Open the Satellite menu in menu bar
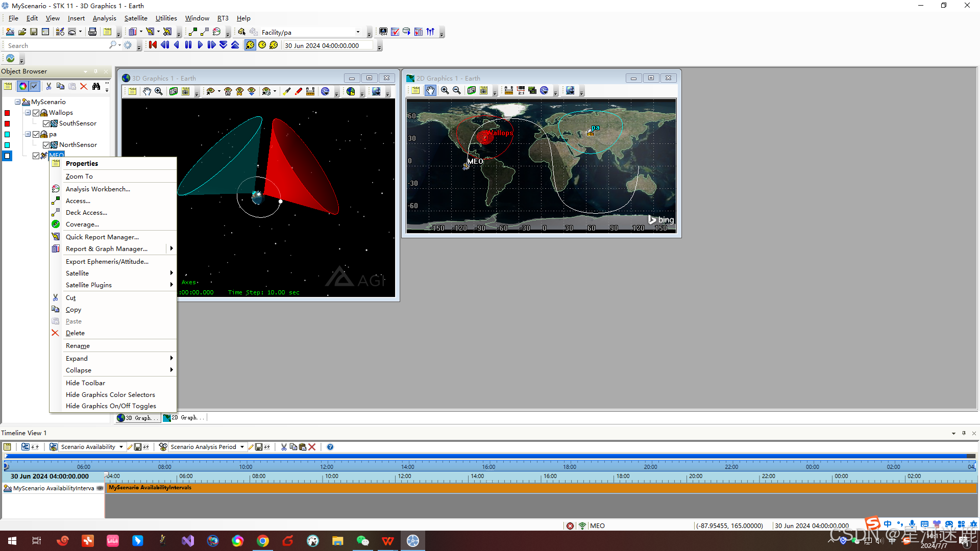980x551 pixels. click(136, 18)
